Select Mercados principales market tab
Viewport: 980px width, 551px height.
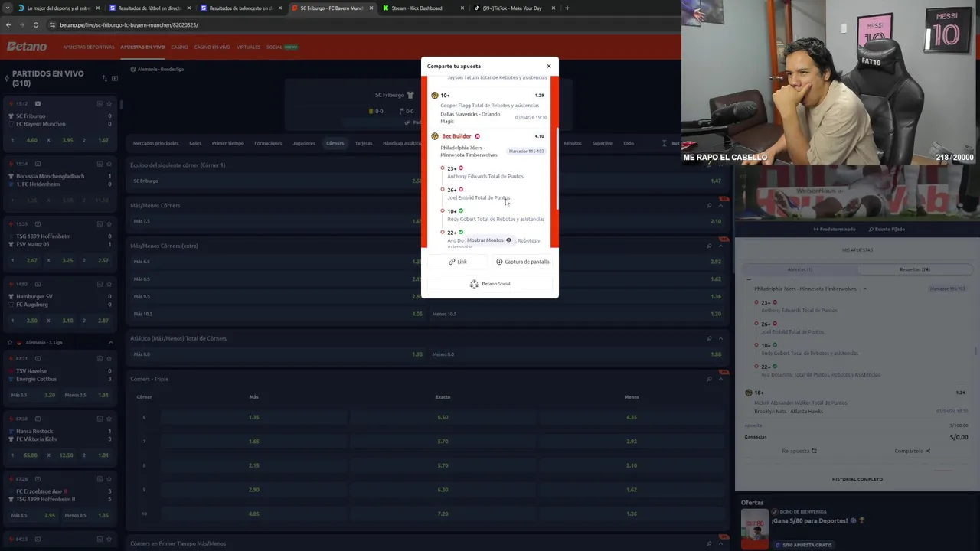pos(155,143)
